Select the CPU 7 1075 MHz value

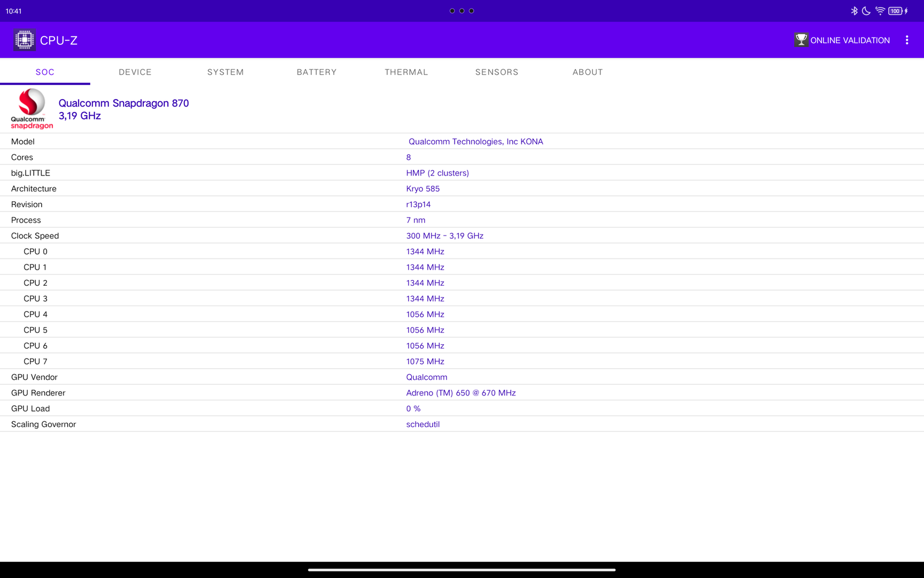[425, 361]
